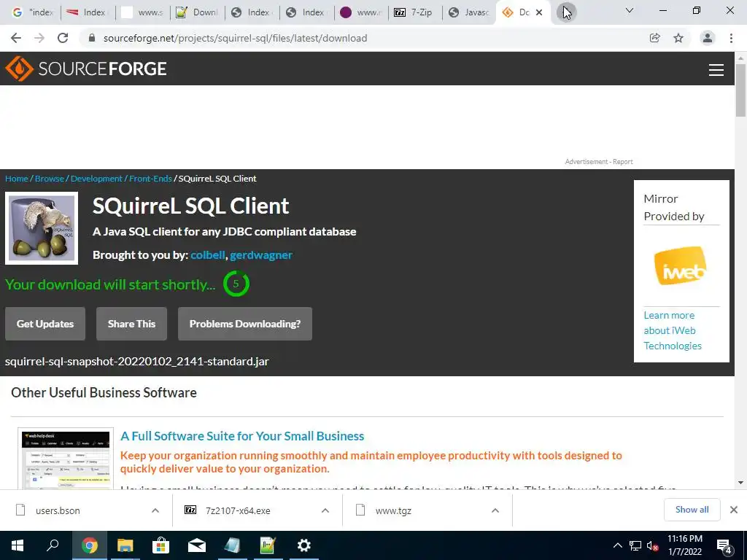Open the hamburger menu on SourceForge header

point(716,70)
